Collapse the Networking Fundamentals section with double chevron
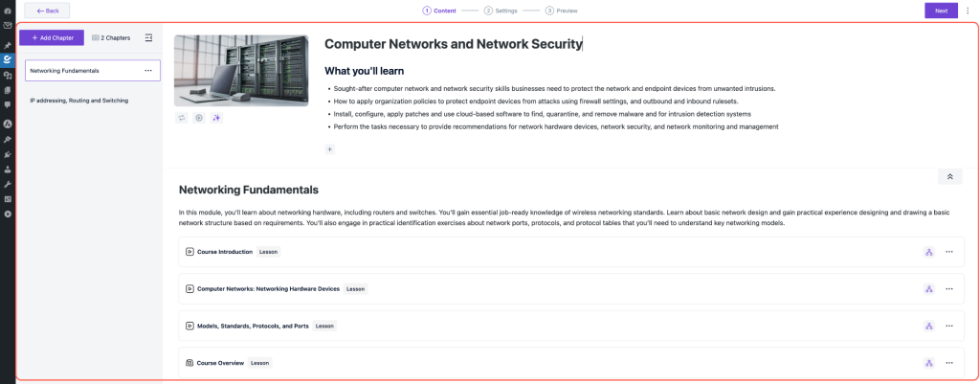 pos(949,177)
